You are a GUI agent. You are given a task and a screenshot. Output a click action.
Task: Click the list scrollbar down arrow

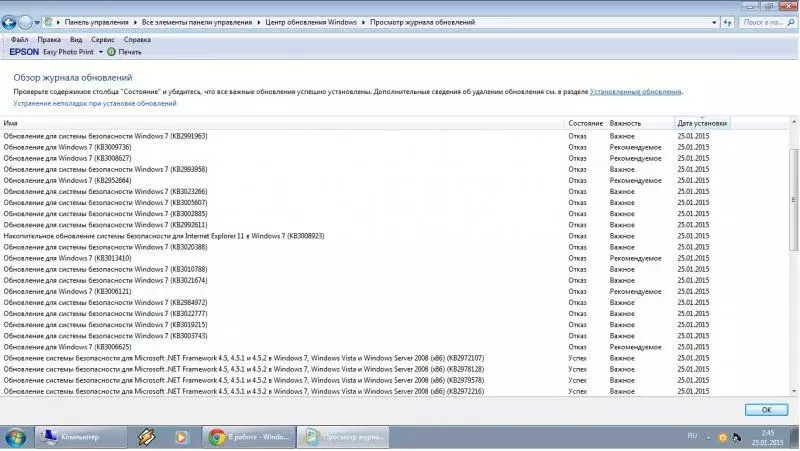(794, 391)
